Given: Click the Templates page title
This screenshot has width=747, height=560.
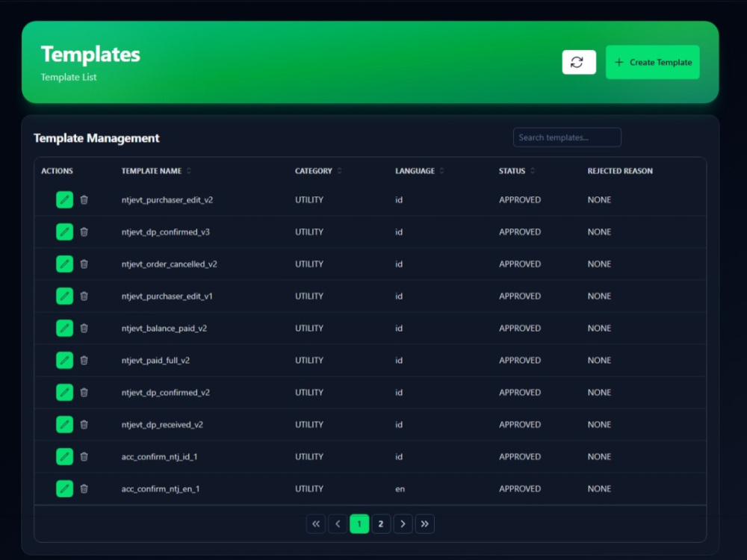Looking at the screenshot, I should pos(90,55).
